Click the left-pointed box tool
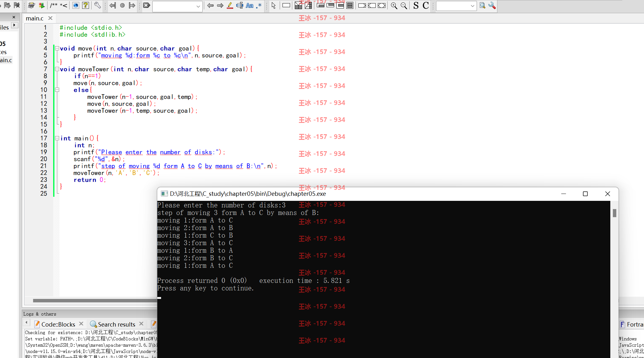The width and height of the screenshot is (644, 358). coord(372,5)
